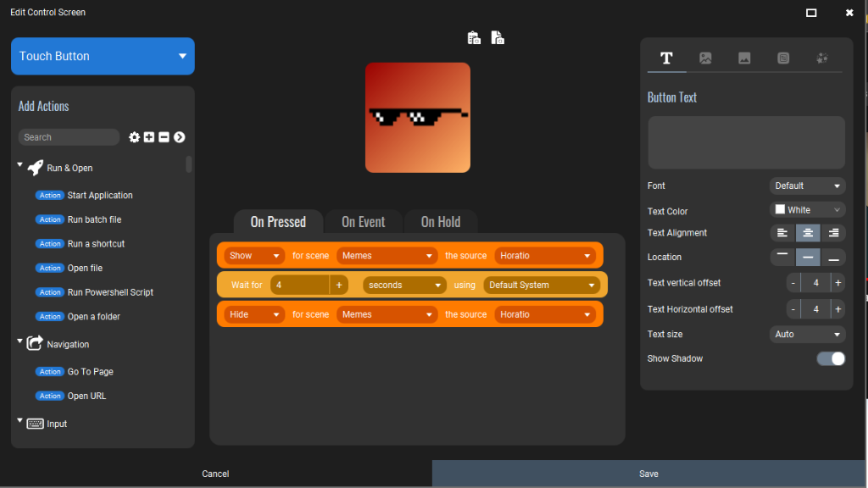This screenshot has height=488, width=868.
Task: Save the control screen changes
Action: [648, 474]
